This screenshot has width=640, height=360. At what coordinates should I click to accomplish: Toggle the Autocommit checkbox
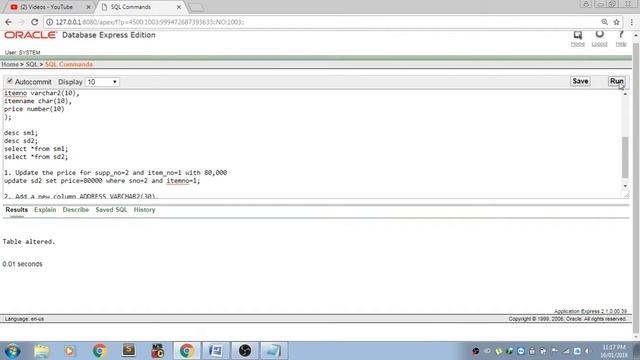click(10, 81)
